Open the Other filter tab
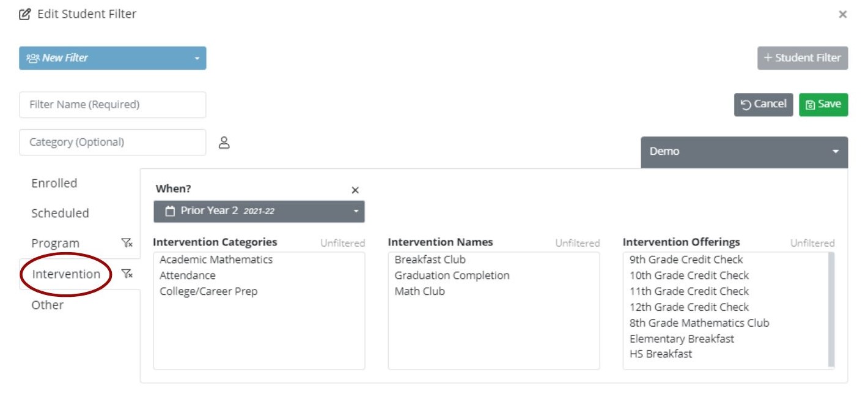 click(48, 305)
